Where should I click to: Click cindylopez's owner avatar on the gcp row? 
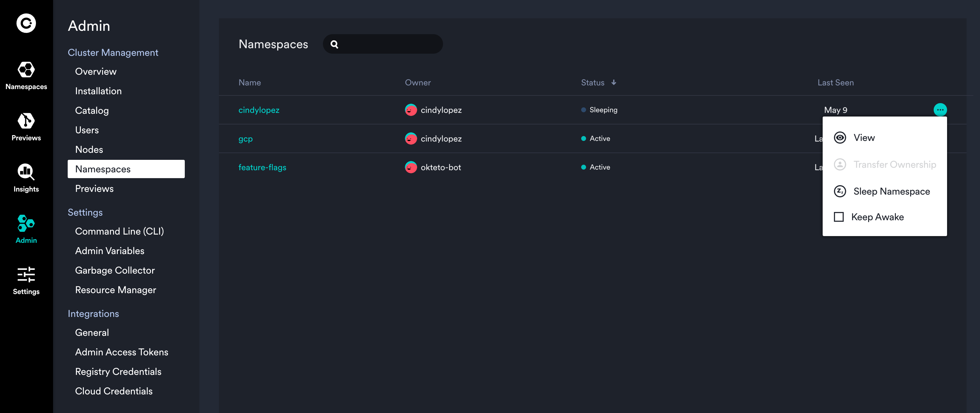coord(411,138)
